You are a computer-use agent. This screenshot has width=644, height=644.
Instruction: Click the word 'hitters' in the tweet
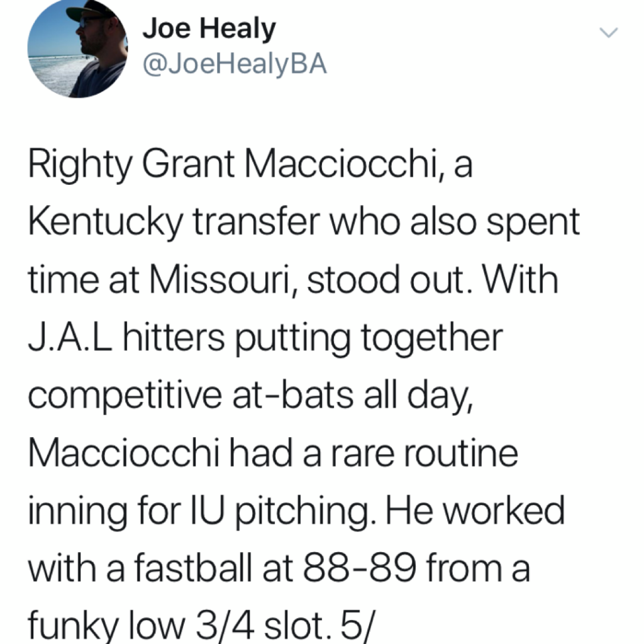(x=174, y=338)
